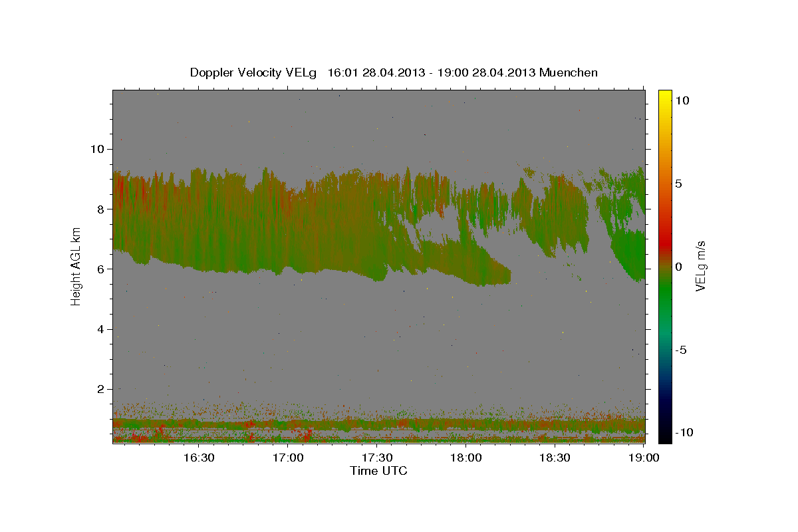
Task: Click the '17:00' time axis label
Action: click(288, 458)
